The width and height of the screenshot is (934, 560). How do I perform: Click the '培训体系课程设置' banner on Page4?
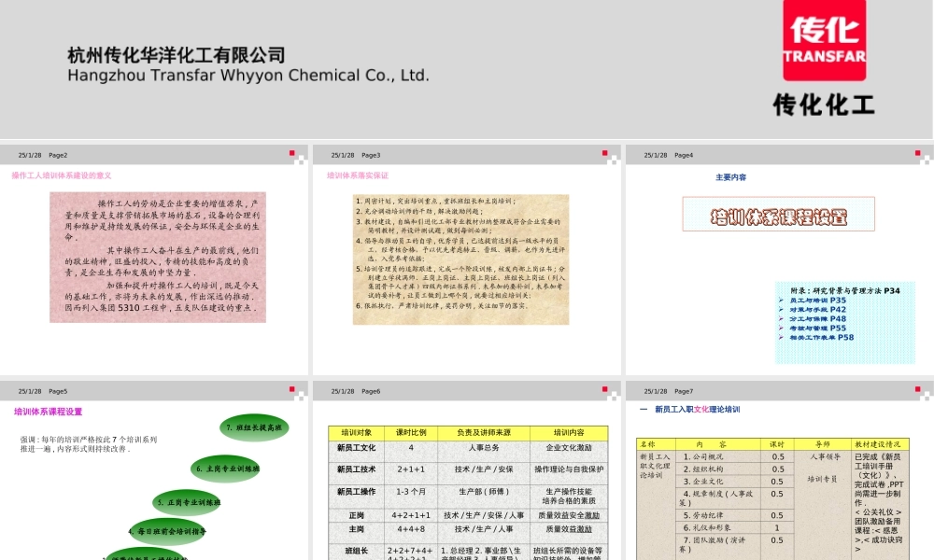(x=779, y=215)
